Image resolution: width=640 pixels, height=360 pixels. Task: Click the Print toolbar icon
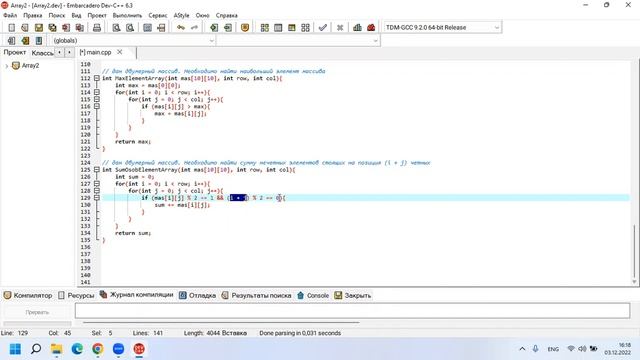point(97,28)
